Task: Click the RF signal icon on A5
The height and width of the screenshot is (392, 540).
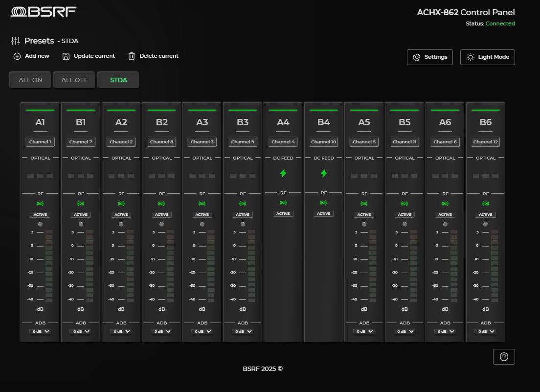Action: point(364,204)
